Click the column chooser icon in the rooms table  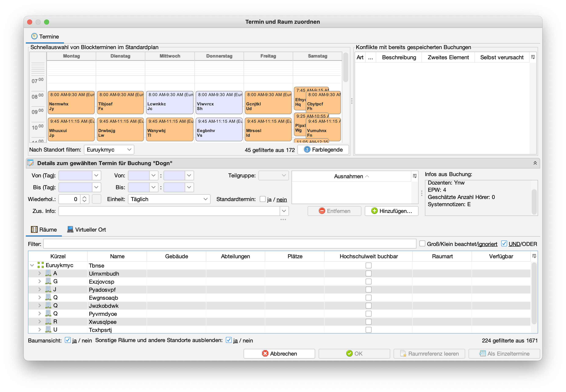click(534, 256)
